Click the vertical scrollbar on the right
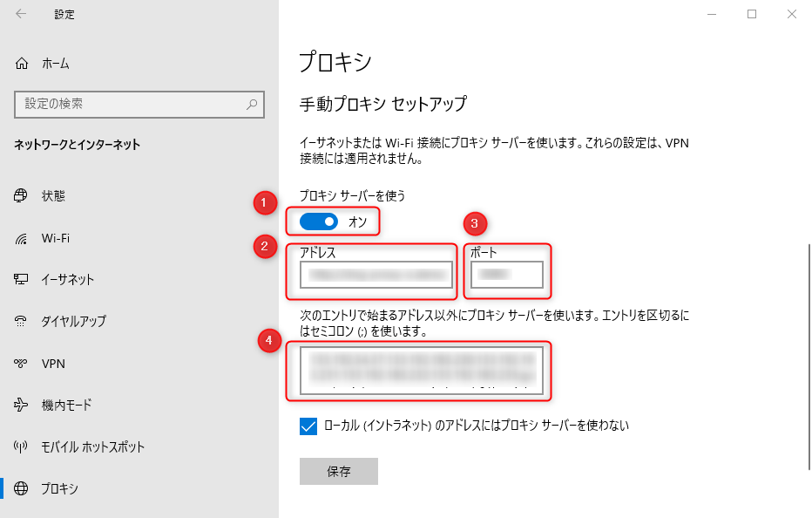 coord(808,349)
